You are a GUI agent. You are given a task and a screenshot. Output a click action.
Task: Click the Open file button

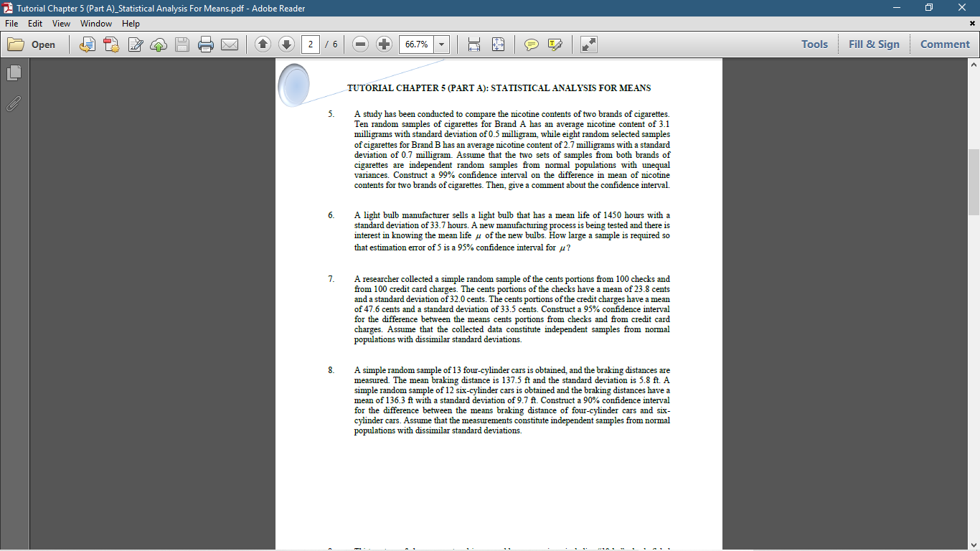32,44
